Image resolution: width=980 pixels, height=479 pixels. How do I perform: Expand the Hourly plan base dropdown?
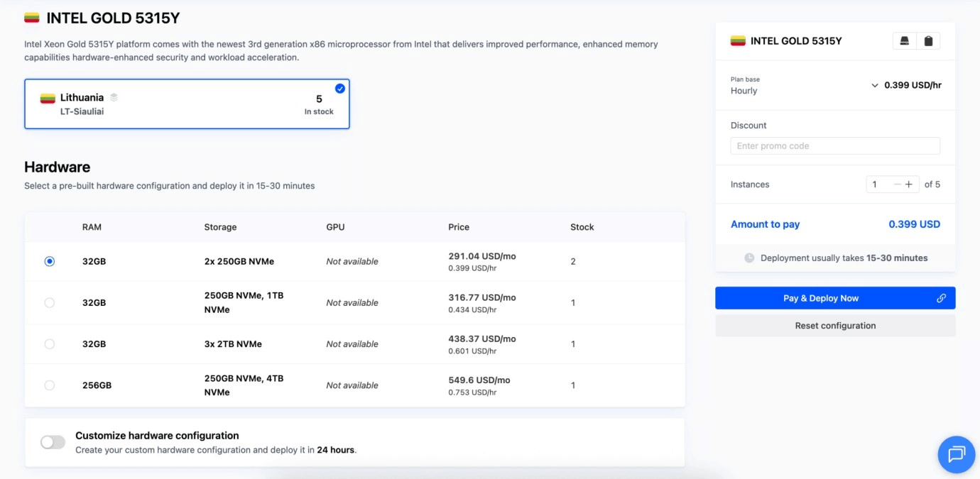874,85
